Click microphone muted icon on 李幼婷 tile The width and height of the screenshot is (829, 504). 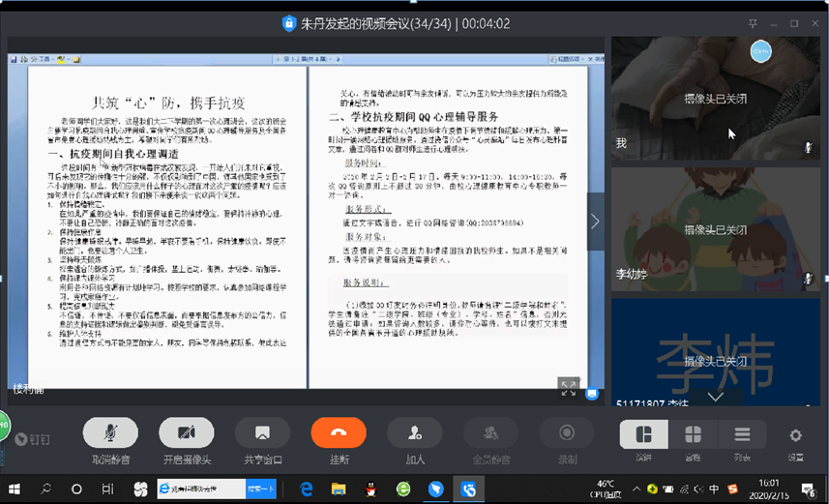[809, 279]
